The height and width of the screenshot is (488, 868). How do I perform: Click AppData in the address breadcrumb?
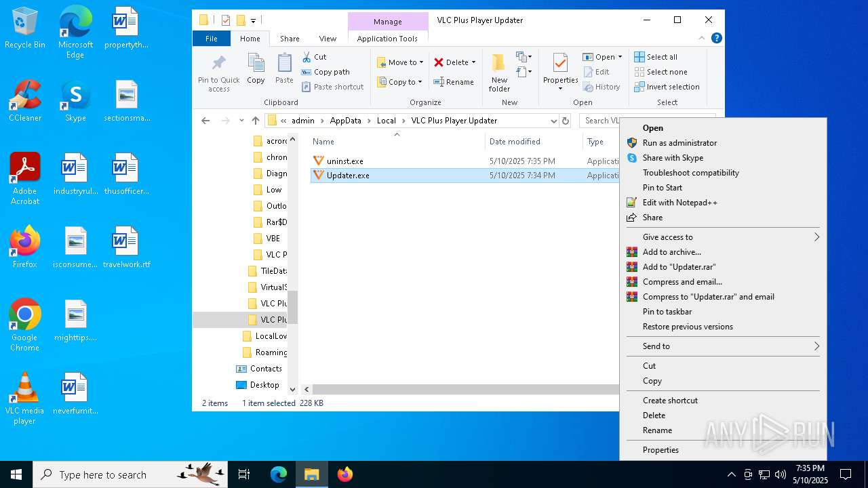click(x=345, y=121)
